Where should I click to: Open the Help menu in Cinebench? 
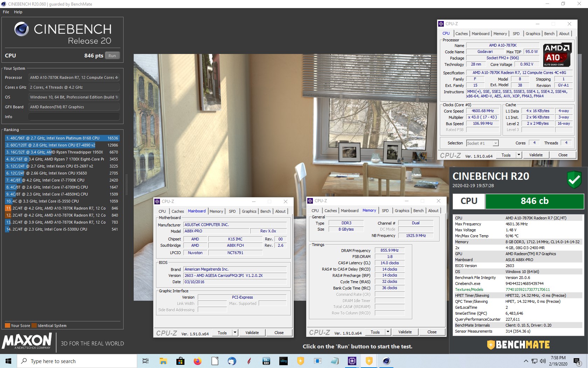[18, 12]
